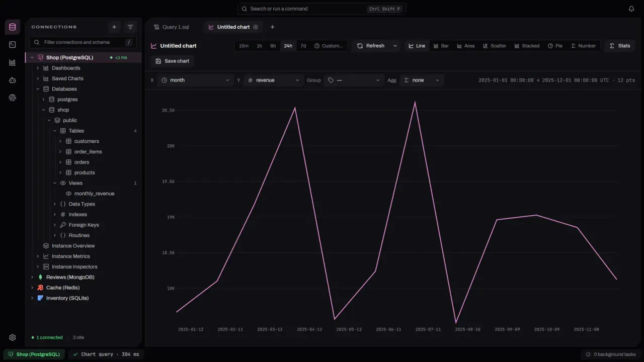The height and width of the screenshot is (362, 644).
Task: Click Chart query status entry
Action: pyautogui.click(x=106, y=354)
